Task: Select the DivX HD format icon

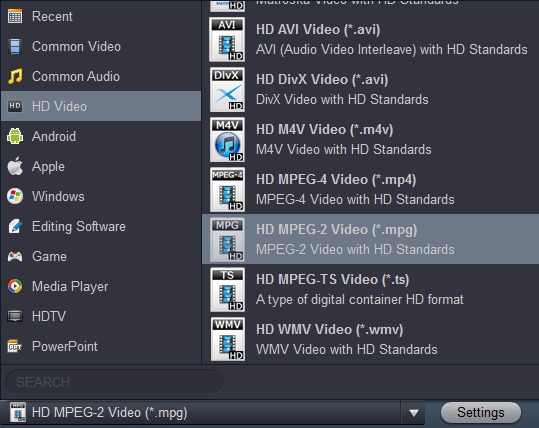Action: [x=227, y=89]
